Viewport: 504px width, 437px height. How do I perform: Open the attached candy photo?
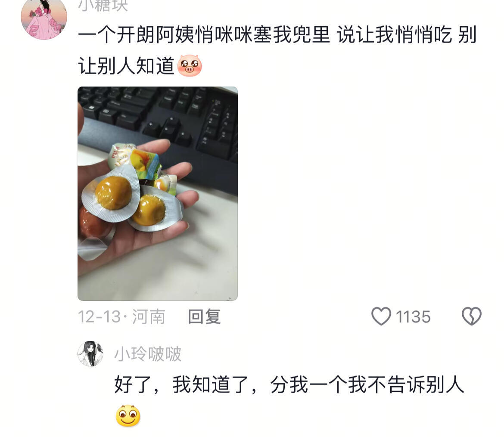pos(158,194)
